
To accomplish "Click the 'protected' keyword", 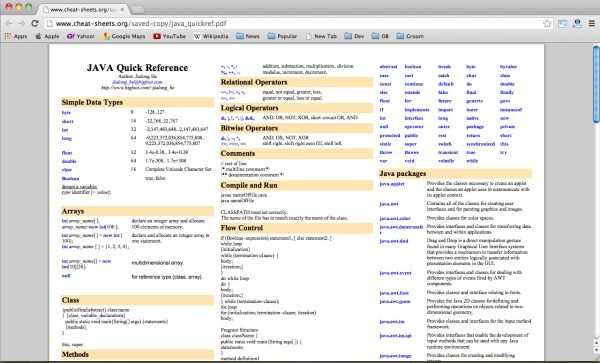I will 390,136.
